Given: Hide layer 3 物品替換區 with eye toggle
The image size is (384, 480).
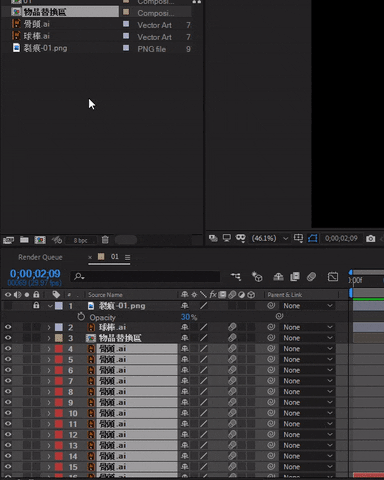Looking at the screenshot, I should point(8,338).
